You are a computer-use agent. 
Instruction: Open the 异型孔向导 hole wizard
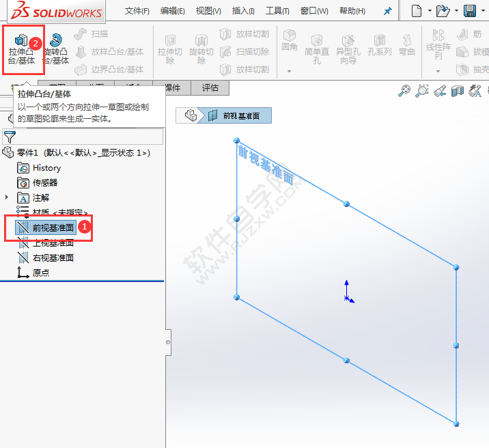(348, 49)
